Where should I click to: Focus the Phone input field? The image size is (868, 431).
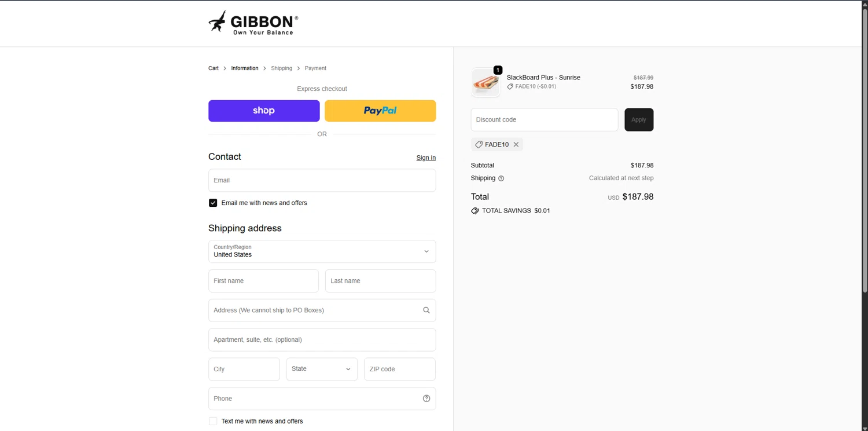tap(322, 399)
